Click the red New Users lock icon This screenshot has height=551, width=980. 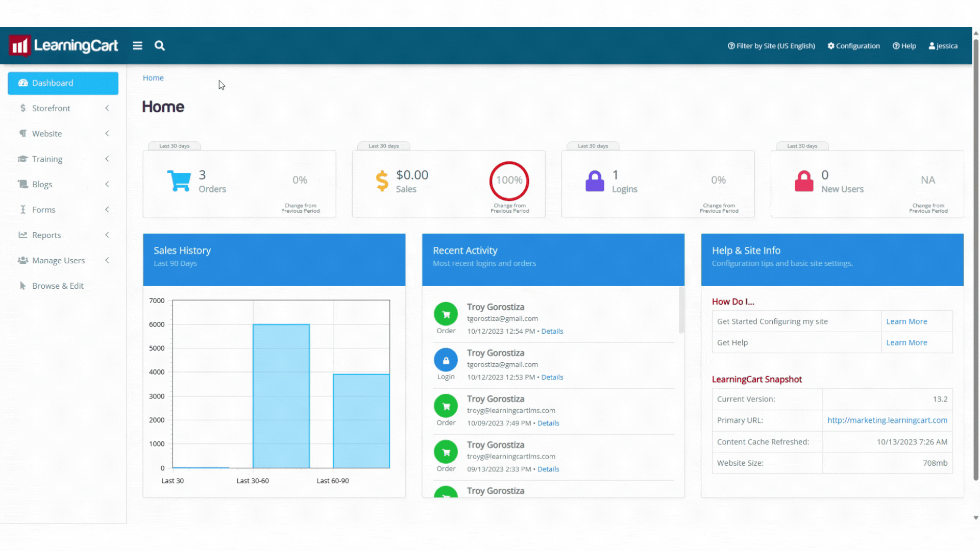tap(804, 181)
